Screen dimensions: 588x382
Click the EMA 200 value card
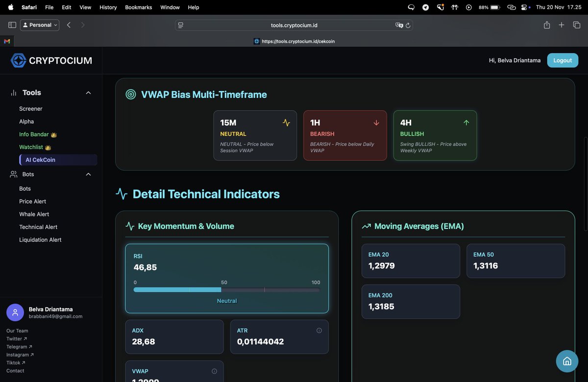(411, 302)
